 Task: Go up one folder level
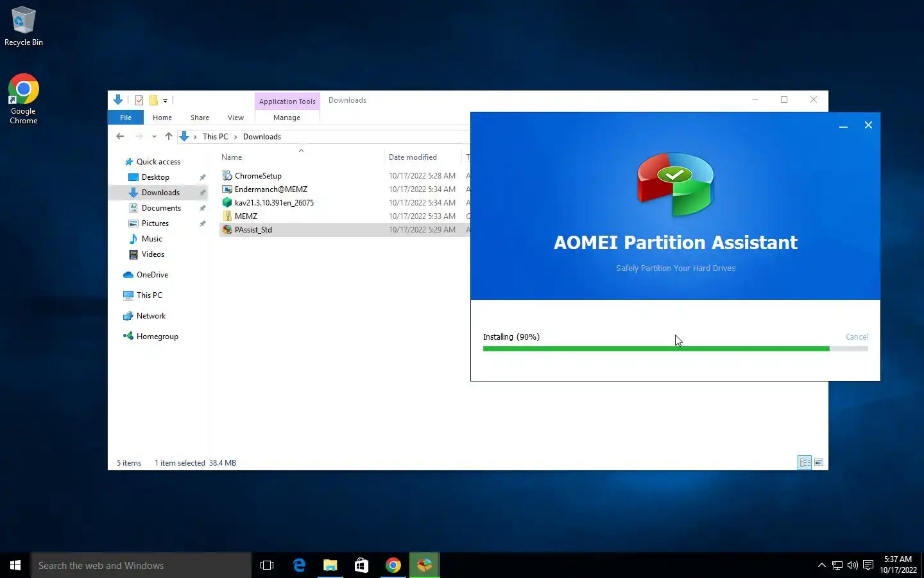(x=169, y=136)
